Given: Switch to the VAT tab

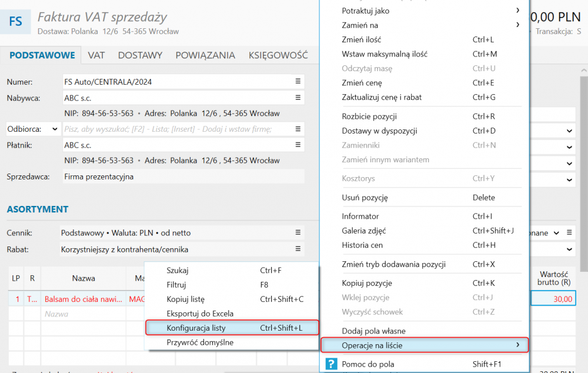Looking at the screenshot, I should [x=96, y=55].
